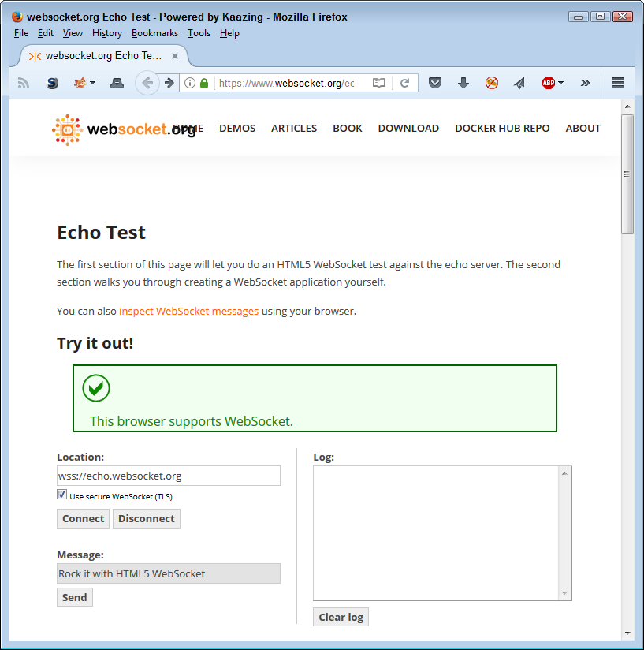Click page scrollbar up arrow
This screenshot has width=644, height=650.
(x=627, y=106)
